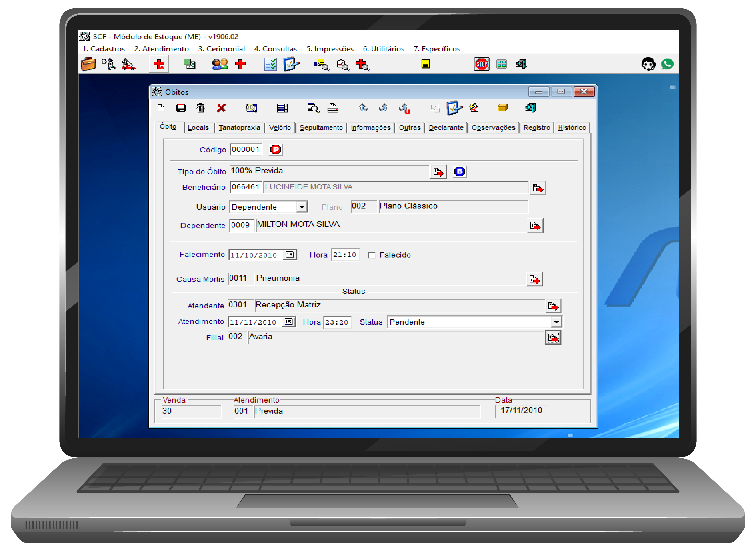Click the new blank record icon in Óbitos
The image size is (756, 551).
[161, 108]
